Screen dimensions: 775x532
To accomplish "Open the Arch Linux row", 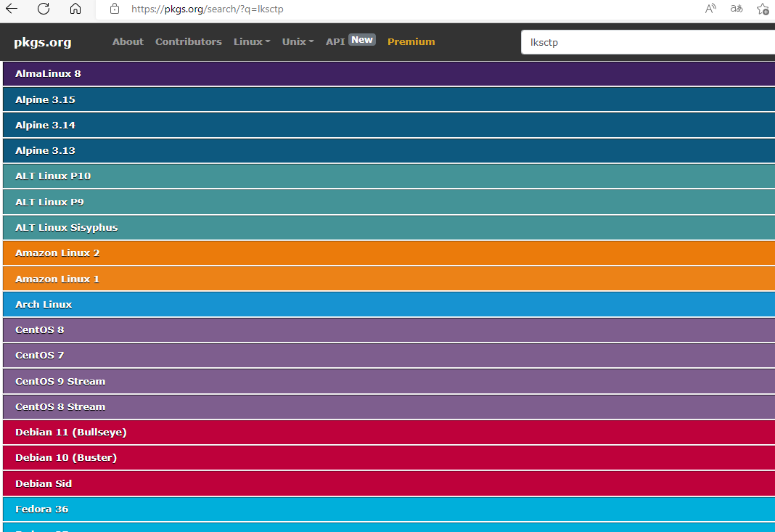I will click(x=389, y=304).
